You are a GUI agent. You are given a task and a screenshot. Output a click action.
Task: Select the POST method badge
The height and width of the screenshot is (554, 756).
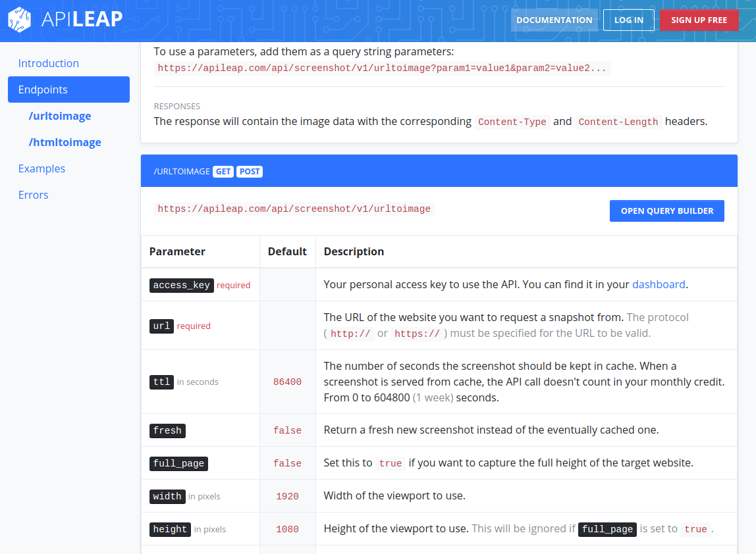click(249, 171)
